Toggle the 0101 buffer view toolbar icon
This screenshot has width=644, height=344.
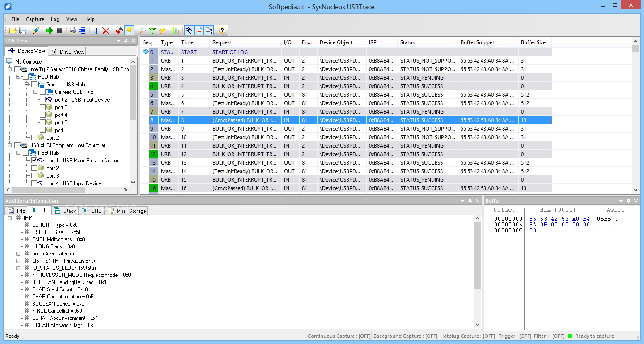209,30
